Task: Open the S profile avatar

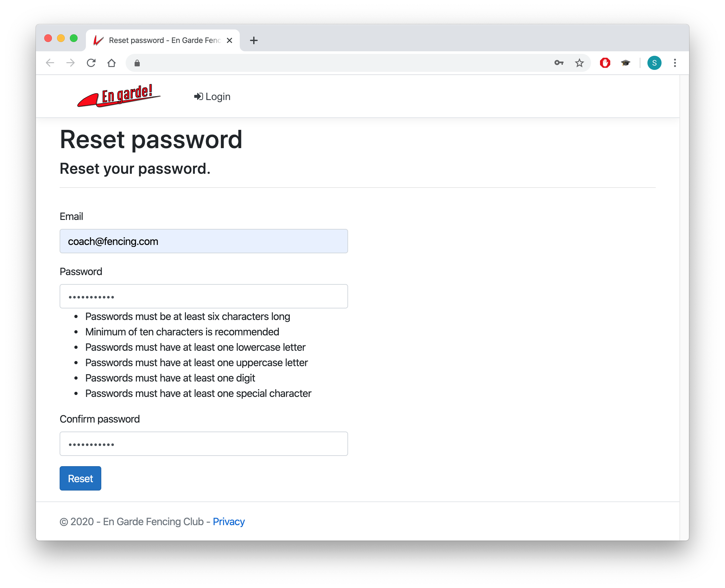Action: click(x=654, y=63)
